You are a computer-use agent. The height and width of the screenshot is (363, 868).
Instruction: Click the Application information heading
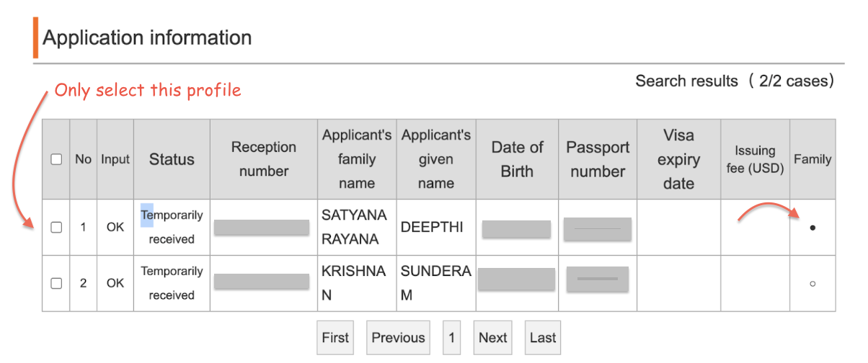pyautogui.click(x=147, y=37)
